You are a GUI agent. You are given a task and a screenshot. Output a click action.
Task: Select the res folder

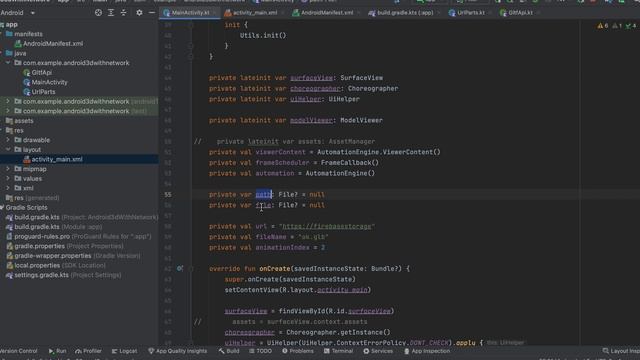pyautogui.click(x=18, y=131)
